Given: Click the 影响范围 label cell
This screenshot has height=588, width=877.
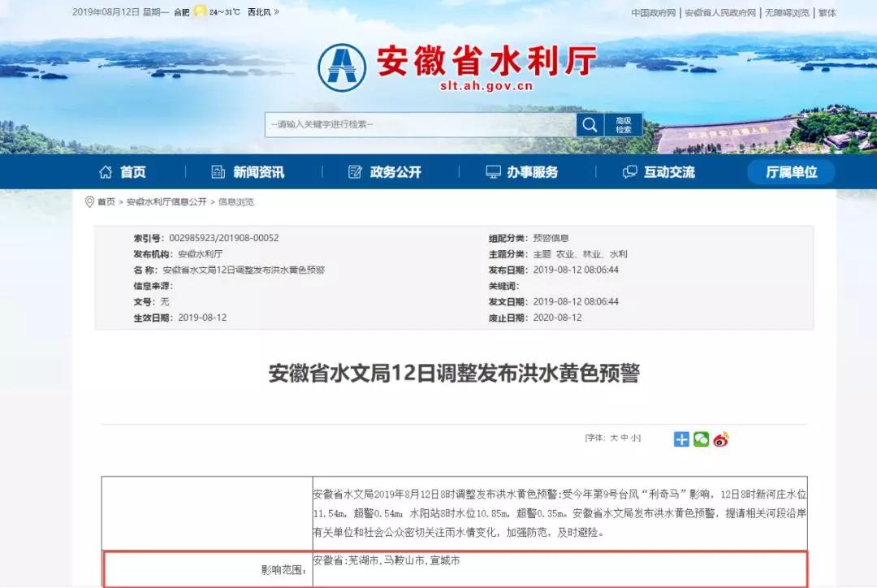Looking at the screenshot, I should 208,569.
